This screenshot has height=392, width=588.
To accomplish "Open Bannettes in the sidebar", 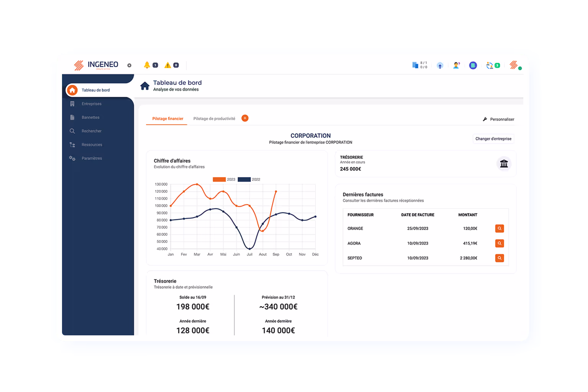I will (x=90, y=118).
